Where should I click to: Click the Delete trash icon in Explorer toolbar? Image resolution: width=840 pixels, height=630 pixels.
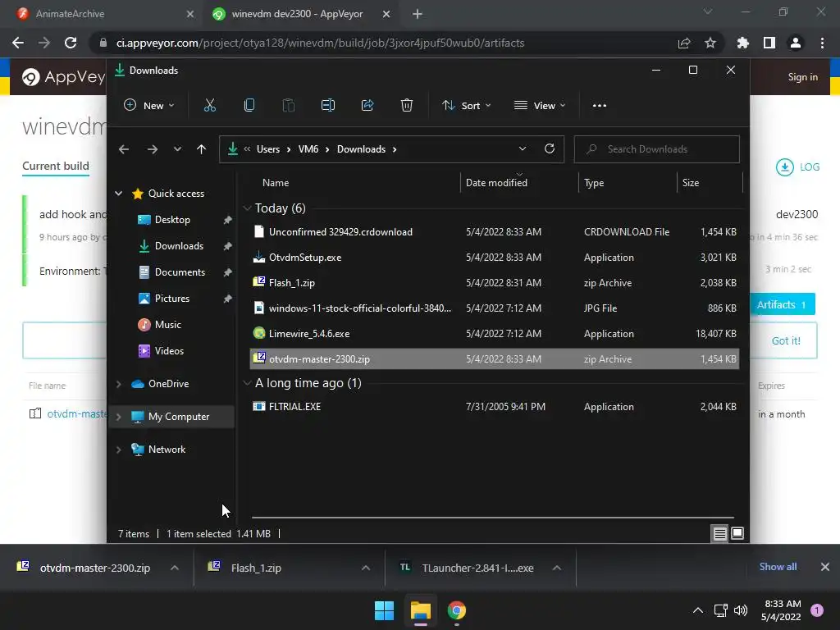tap(407, 106)
